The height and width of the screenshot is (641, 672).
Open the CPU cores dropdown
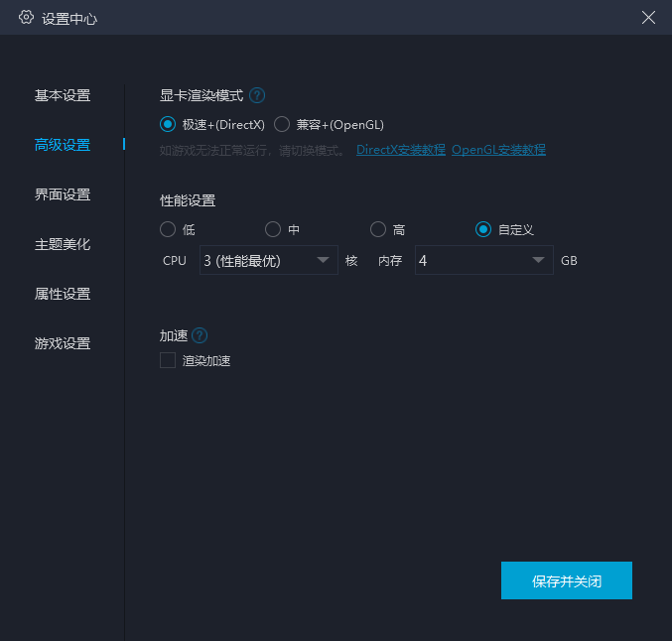click(x=268, y=260)
